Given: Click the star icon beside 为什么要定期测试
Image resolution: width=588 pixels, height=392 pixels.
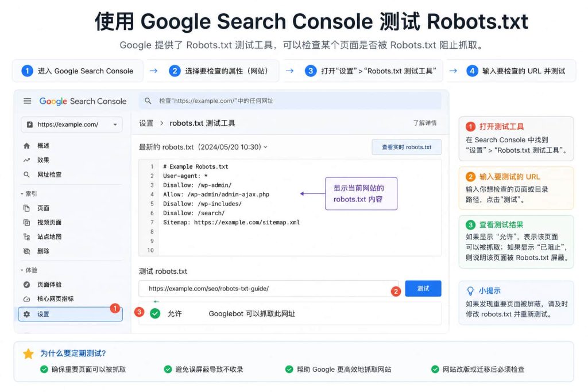Looking at the screenshot, I should [28, 354].
